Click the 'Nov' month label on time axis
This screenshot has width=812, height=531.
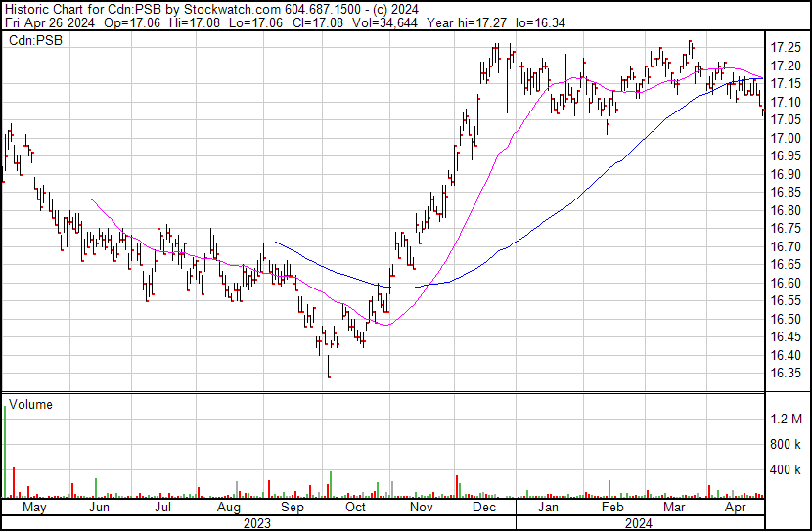(421, 508)
